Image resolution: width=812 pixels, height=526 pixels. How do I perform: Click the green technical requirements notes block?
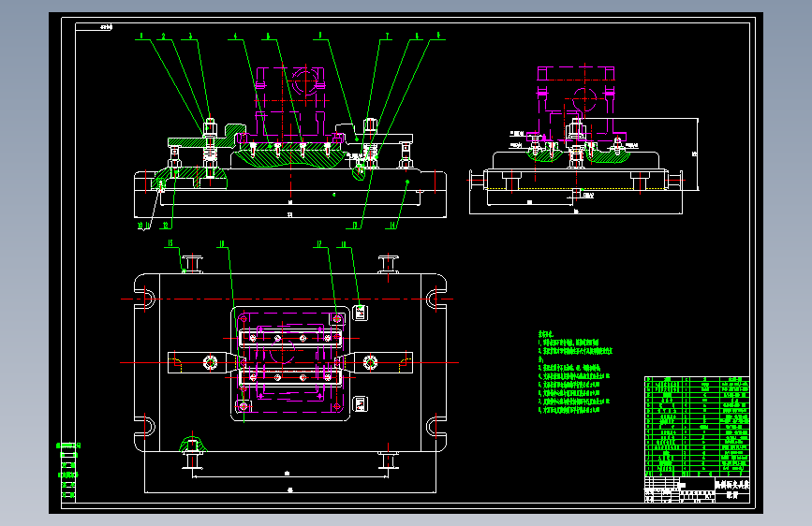pyautogui.click(x=575, y=373)
